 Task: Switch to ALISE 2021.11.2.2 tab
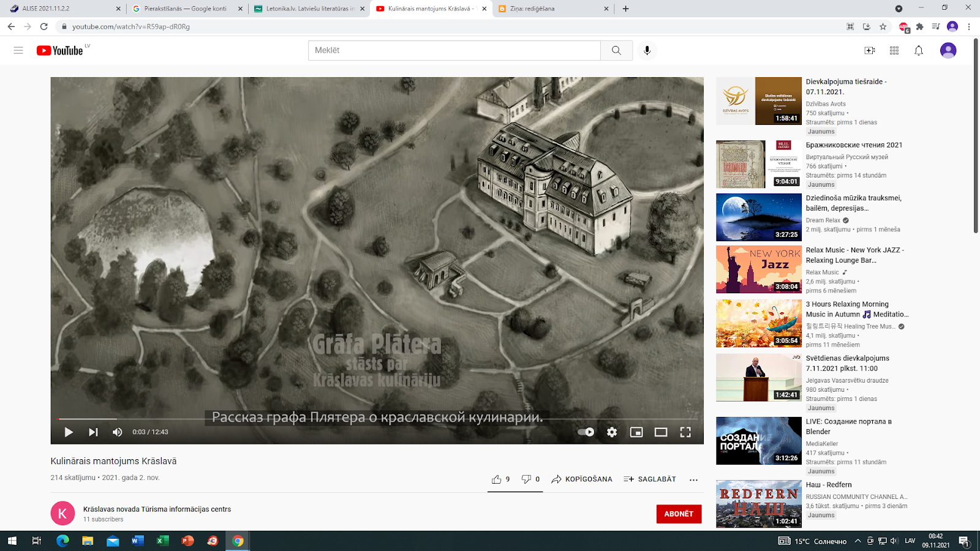(x=64, y=9)
